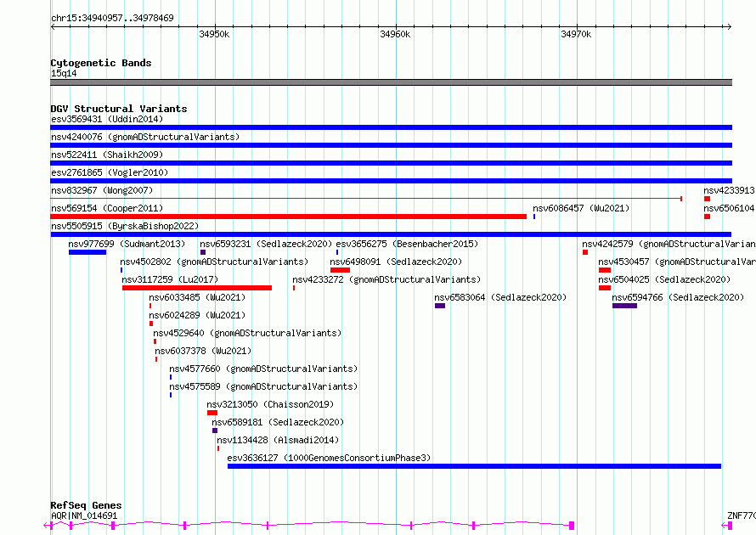This screenshot has width=756, height=535.
Task: Click esv3636127 (1000GenomesConsortiumPhase3) label
Action: [x=329, y=458]
